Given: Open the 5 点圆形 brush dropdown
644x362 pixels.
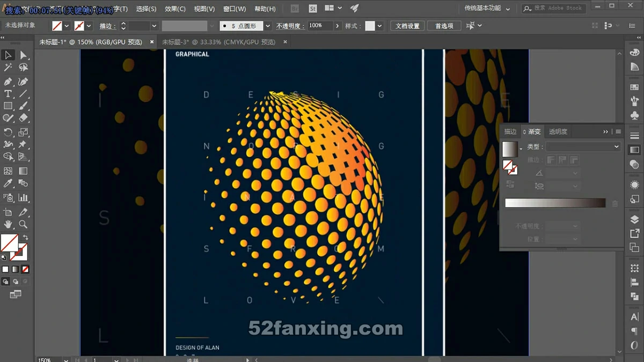Looking at the screenshot, I should click(x=268, y=26).
